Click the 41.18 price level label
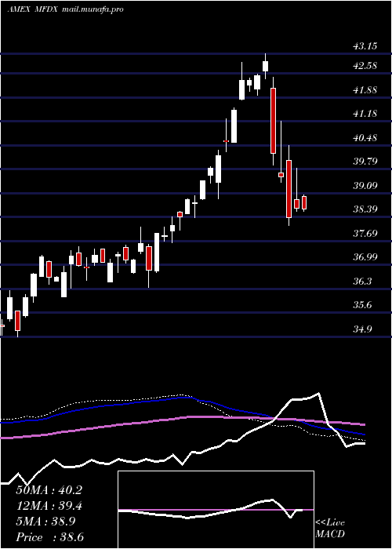Screen dimensions: 392x549 (365, 114)
